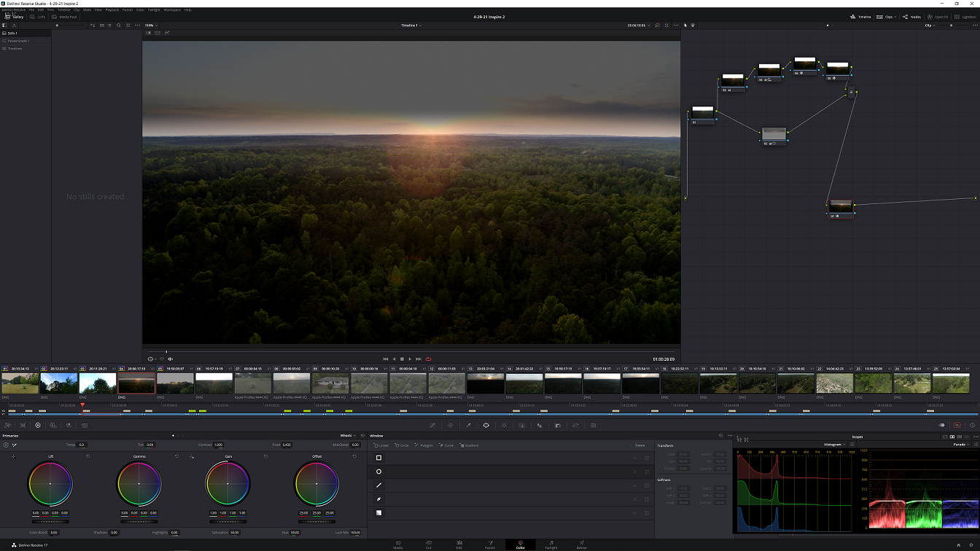
Task: Select PowerGrade 1 album
Action: 26,41
